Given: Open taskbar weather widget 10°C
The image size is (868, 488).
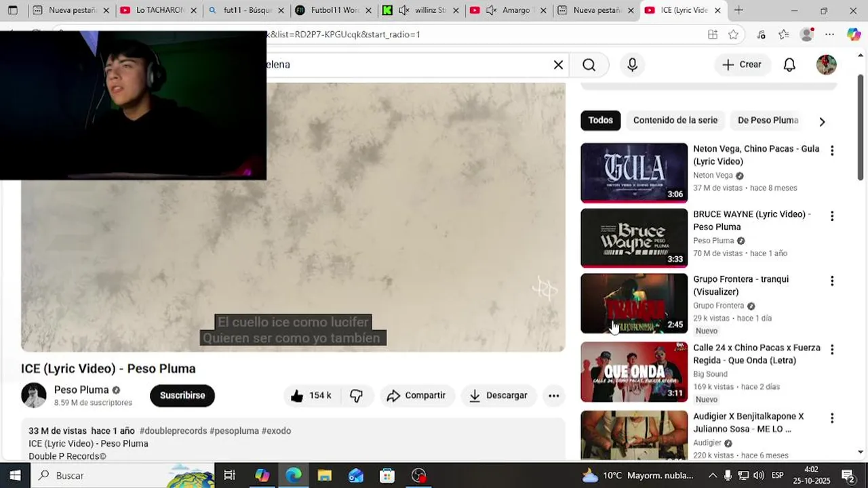Looking at the screenshot, I should [x=637, y=476].
